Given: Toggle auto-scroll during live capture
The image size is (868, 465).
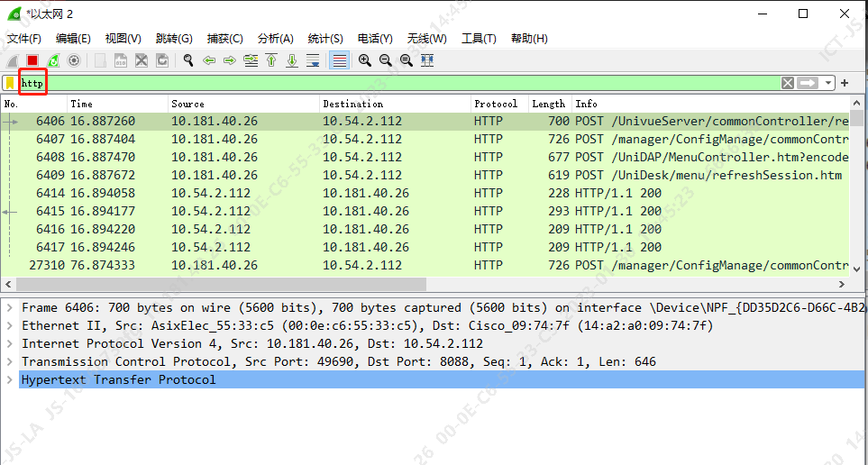Looking at the screenshot, I should [x=313, y=60].
